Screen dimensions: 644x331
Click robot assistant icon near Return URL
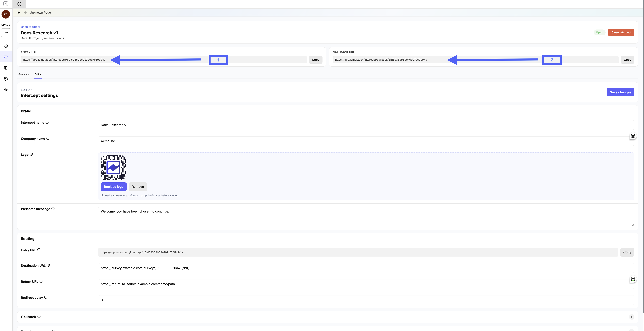pos(633,279)
